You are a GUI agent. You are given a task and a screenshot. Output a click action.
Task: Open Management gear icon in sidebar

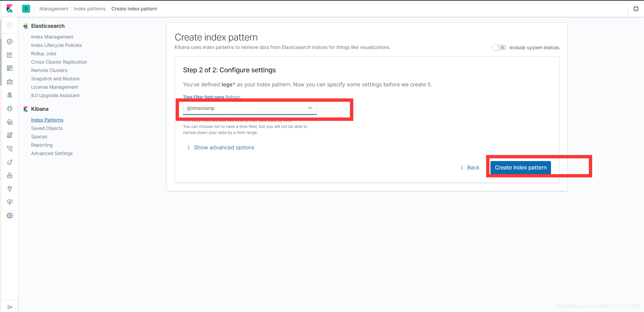click(10, 216)
